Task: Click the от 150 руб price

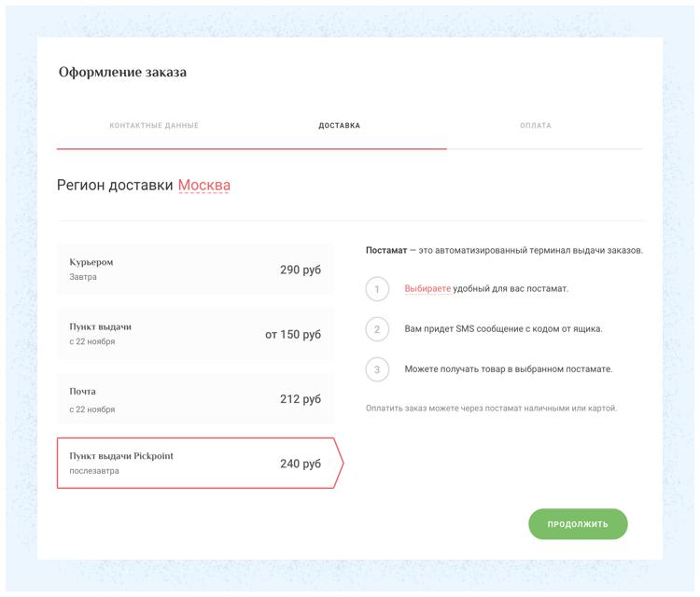Action: 293,334
